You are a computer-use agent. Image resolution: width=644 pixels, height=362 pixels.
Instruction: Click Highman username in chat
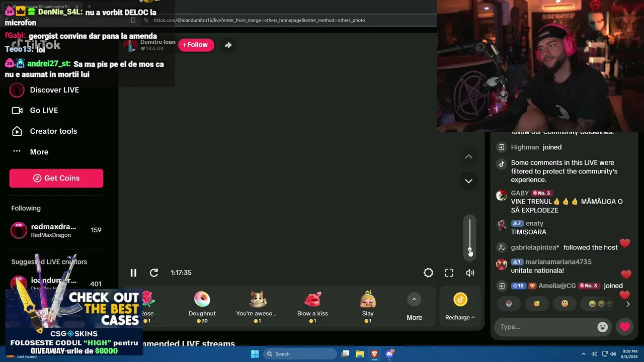pyautogui.click(x=525, y=147)
